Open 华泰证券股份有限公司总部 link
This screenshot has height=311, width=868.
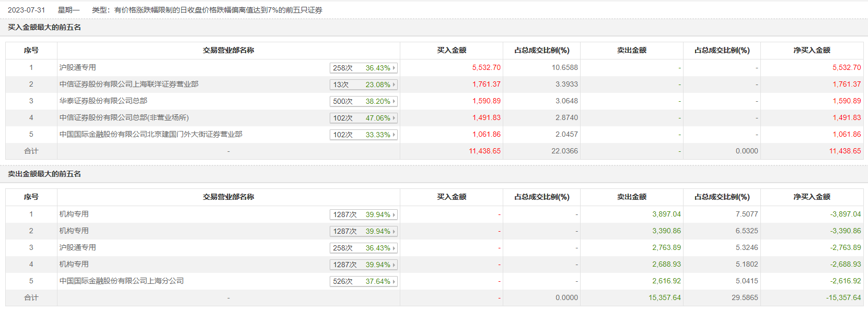[x=103, y=101]
